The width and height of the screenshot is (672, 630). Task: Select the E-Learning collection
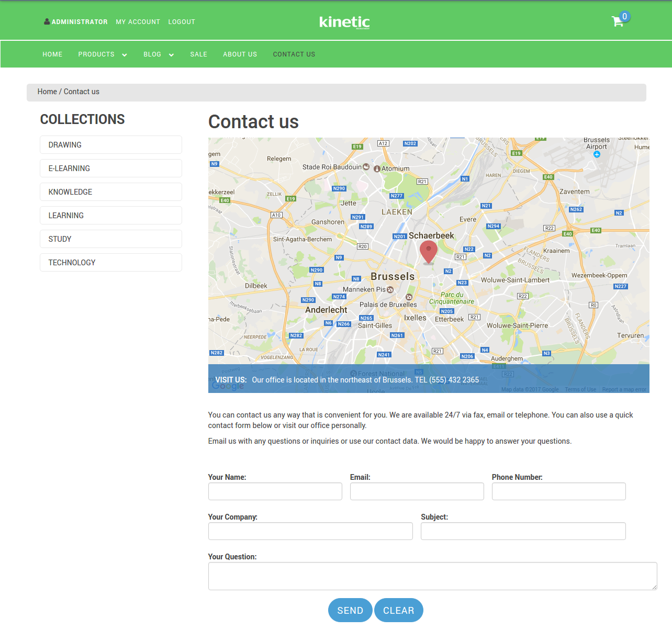click(111, 168)
